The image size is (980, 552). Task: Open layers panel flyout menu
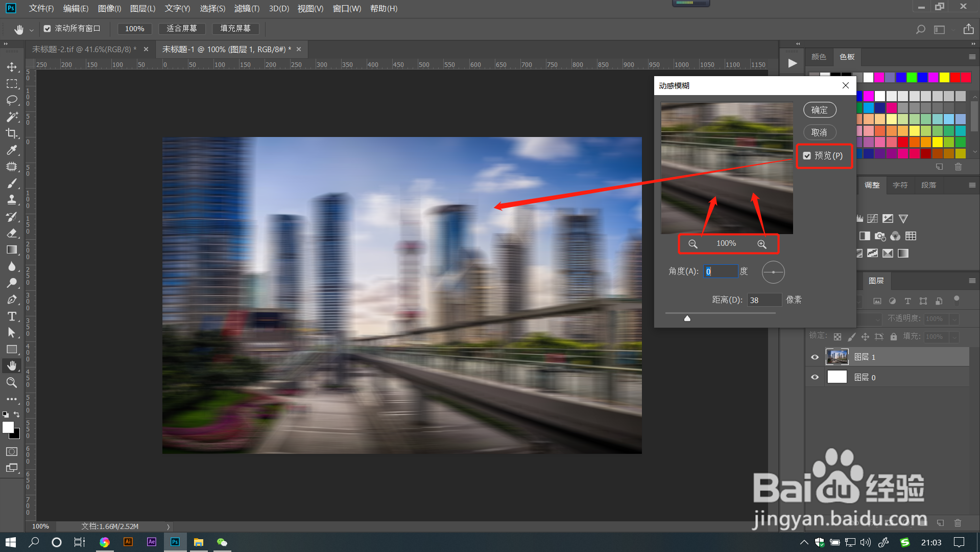coord(972,281)
